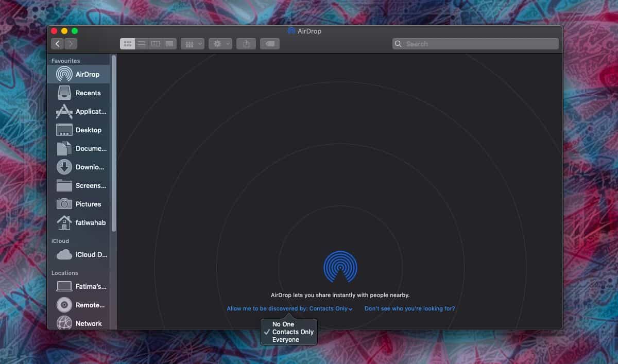Switch to icon view
The image size is (618, 364).
tap(127, 44)
